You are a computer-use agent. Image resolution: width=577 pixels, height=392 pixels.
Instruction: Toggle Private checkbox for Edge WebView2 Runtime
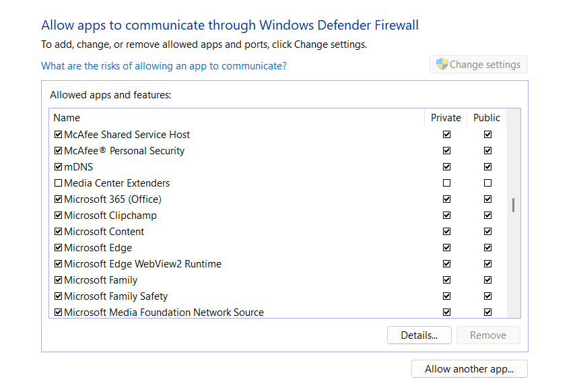point(447,264)
